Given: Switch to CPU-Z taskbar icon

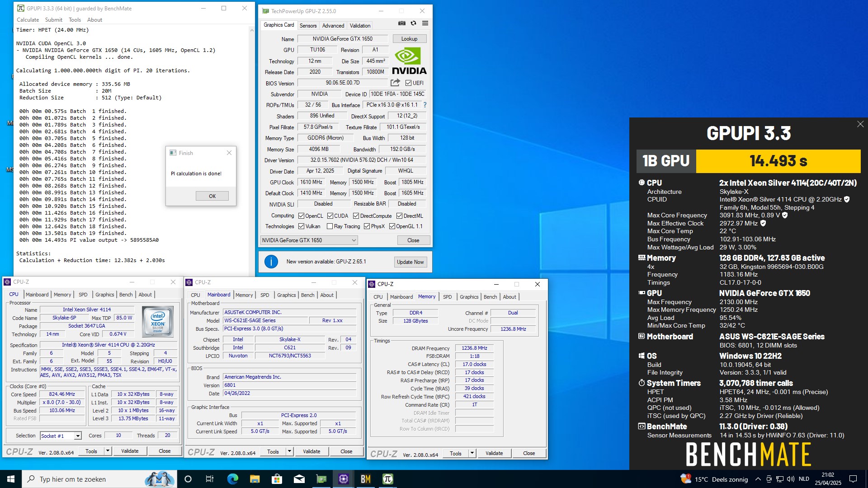Looking at the screenshot, I should [x=343, y=479].
